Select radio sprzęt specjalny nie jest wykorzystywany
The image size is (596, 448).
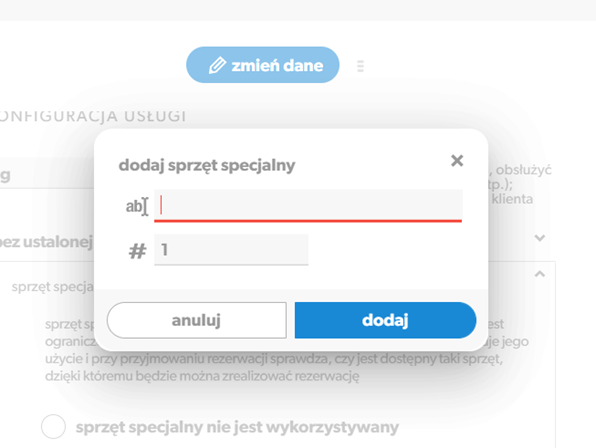point(53,426)
